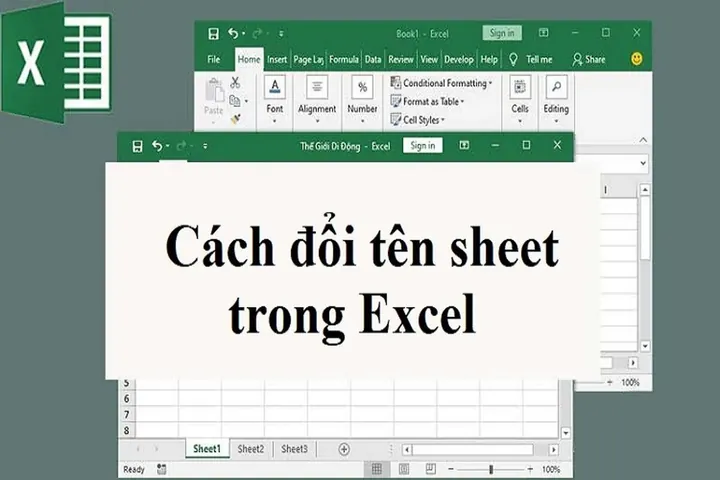Click Undo arrow in Book1 window
The image size is (720, 480).
click(233, 33)
